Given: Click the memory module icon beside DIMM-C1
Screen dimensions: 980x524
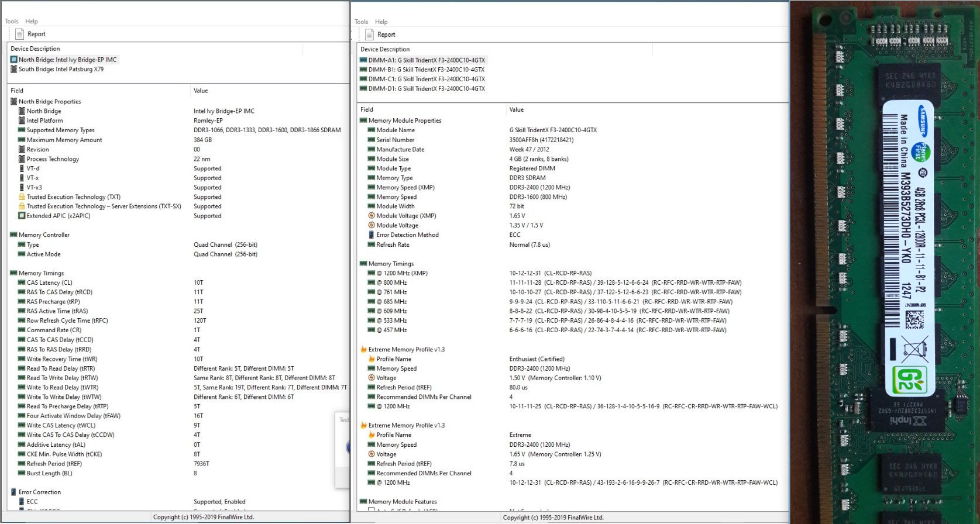Looking at the screenshot, I should pos(363,79).
